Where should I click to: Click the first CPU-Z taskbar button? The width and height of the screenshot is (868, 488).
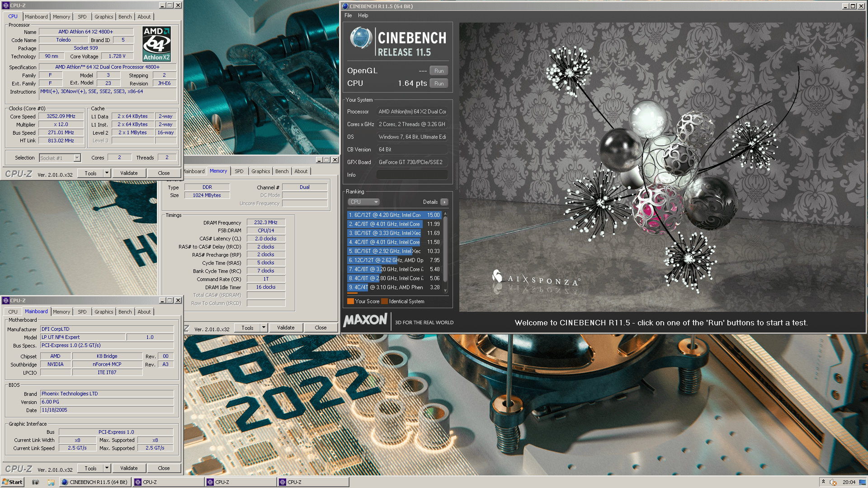(x=168, y=482)
